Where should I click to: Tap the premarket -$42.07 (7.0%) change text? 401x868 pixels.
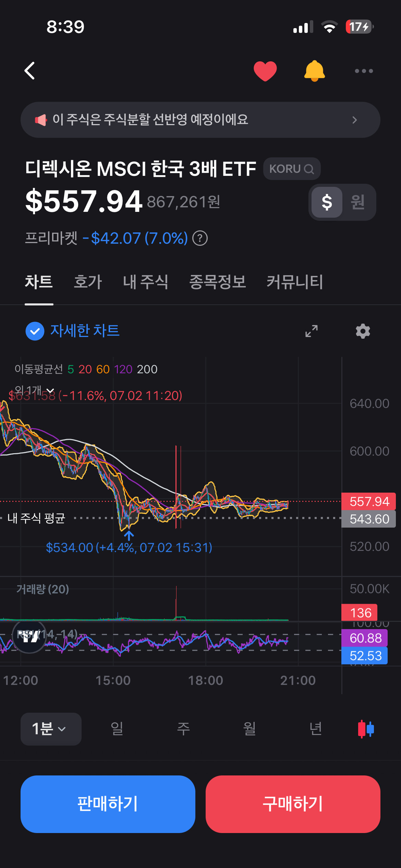click(135, 238)
